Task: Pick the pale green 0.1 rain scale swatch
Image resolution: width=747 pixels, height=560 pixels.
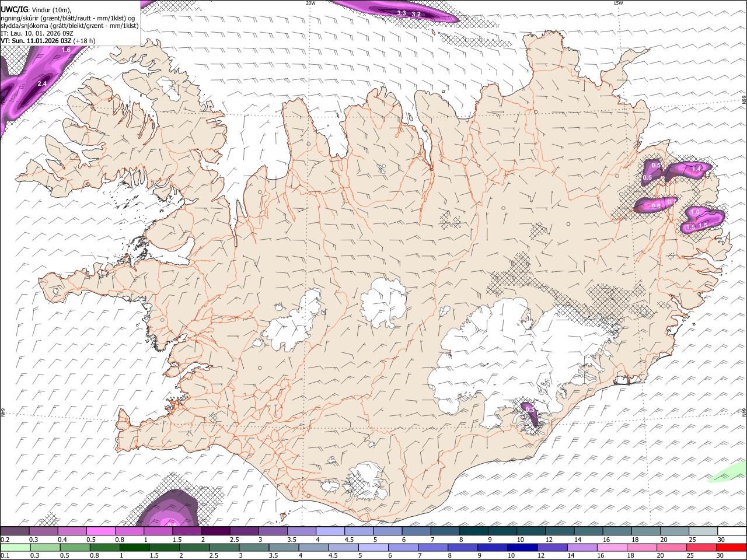Action: pos(15,548)
